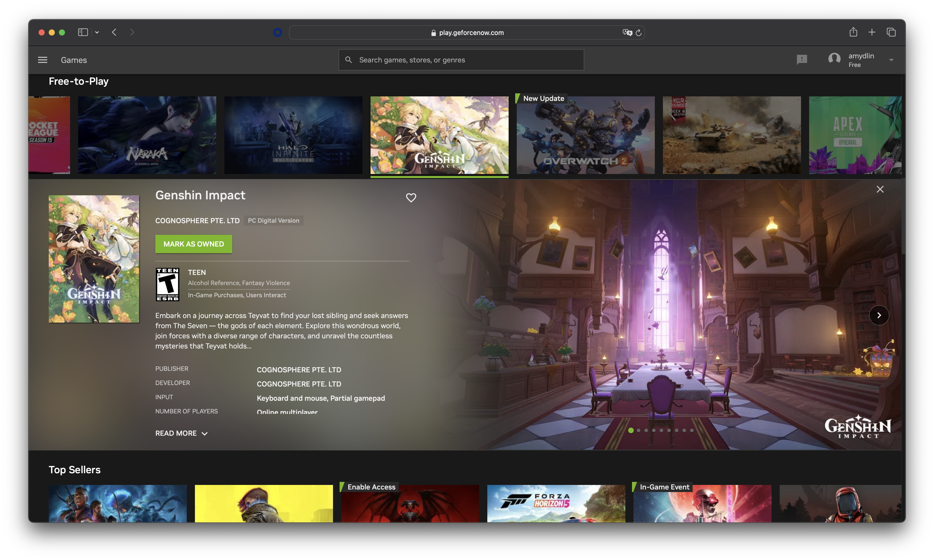The image size is (934, 560).
Task: Click the PC Digital Version tag
Action: point(273,220)
